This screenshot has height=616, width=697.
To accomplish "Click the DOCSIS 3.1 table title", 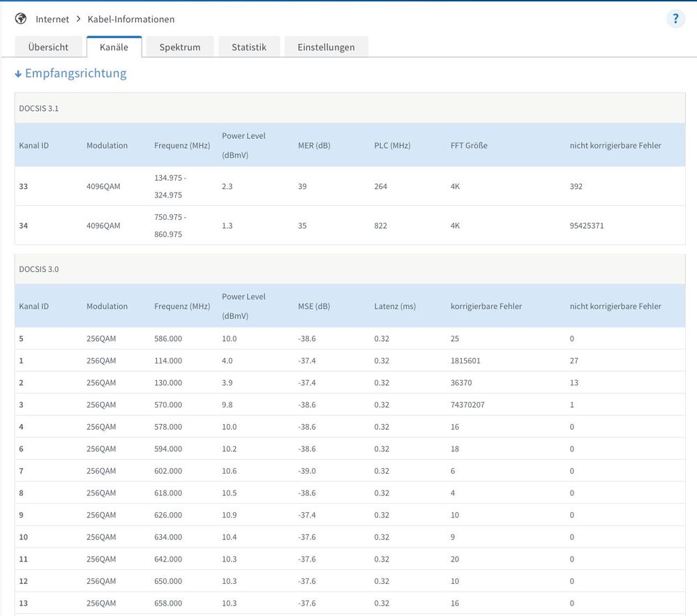I will coord(39,108).
